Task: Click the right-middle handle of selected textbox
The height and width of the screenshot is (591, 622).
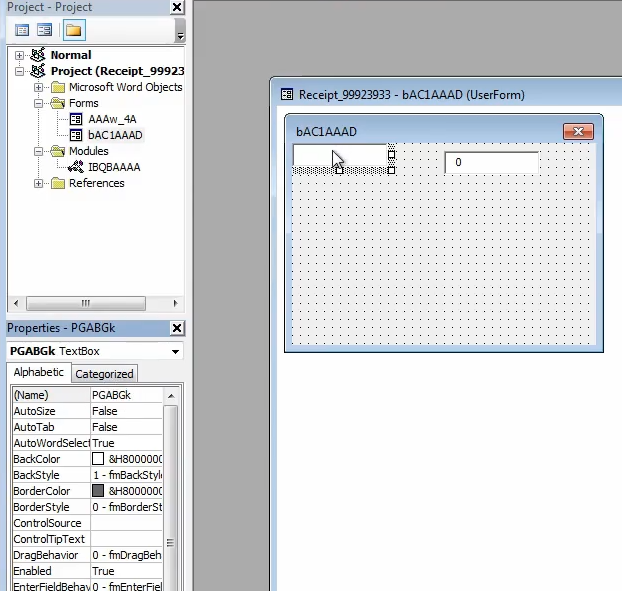Action: pos(391,155)
